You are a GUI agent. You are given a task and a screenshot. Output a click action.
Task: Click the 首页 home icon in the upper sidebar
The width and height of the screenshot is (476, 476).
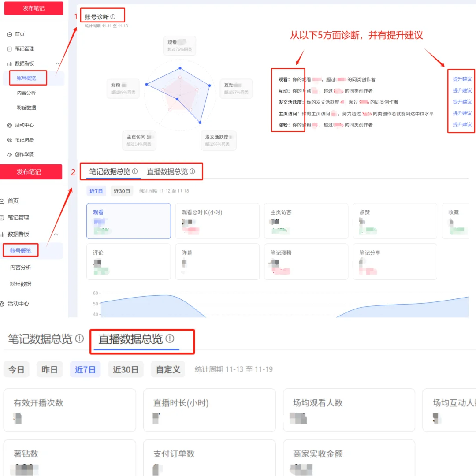10,34
